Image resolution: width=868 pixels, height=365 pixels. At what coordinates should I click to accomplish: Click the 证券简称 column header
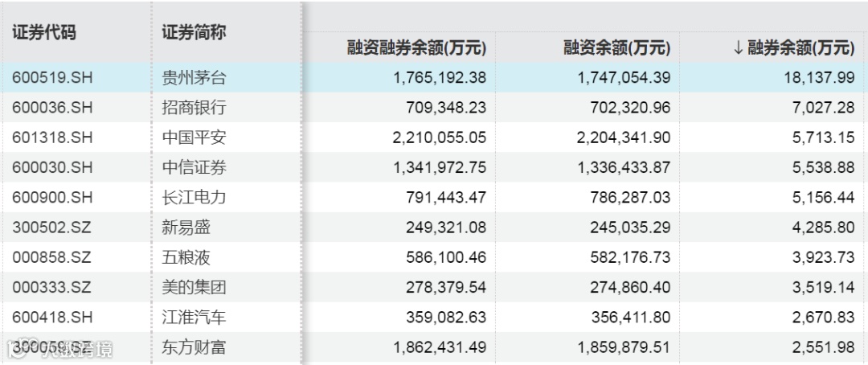(x=194, y=33)
